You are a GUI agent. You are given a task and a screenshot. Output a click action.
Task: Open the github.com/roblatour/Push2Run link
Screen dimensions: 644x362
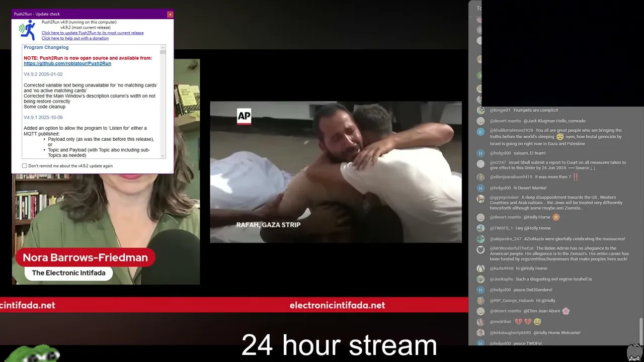coord(67,64)
